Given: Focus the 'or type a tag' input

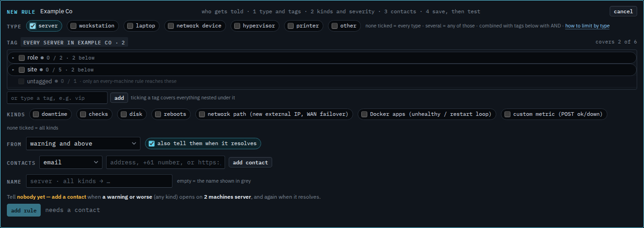Looking at the screenshot, I should (x=57, y=98).
